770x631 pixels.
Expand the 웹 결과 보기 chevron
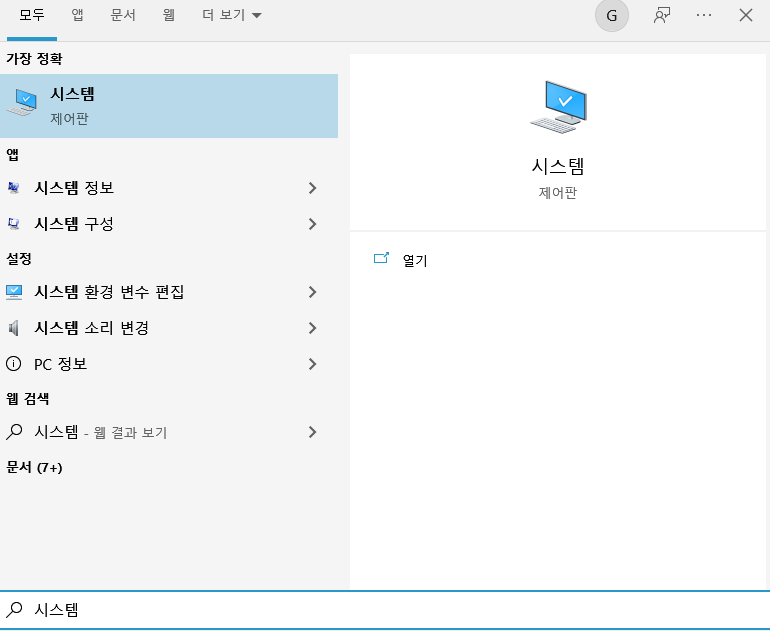pyautogui.click(x=312, y=432)
